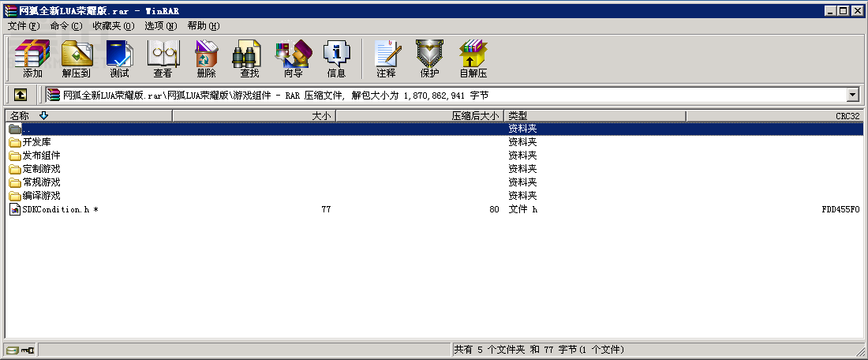Close the WinRAR window
868x360 pixels.
pyautogui.click(x=857, y=10)
